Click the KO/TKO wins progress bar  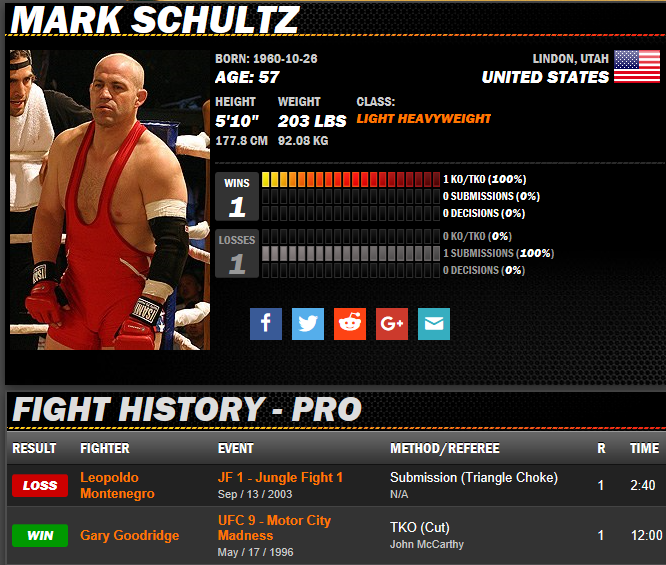click(x=351, y=179)
